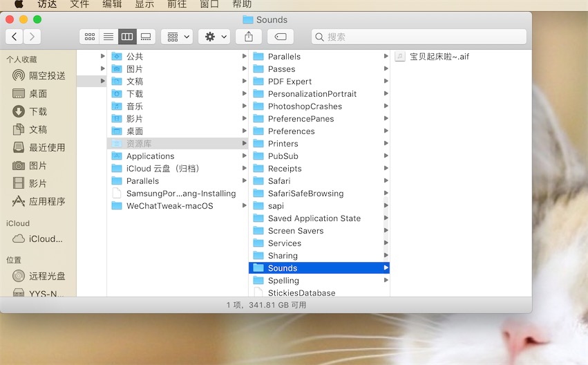This screenshot has width=588, height=365.
Task: Select the 下载 folder in the column
Action: [x=178, y=94]
